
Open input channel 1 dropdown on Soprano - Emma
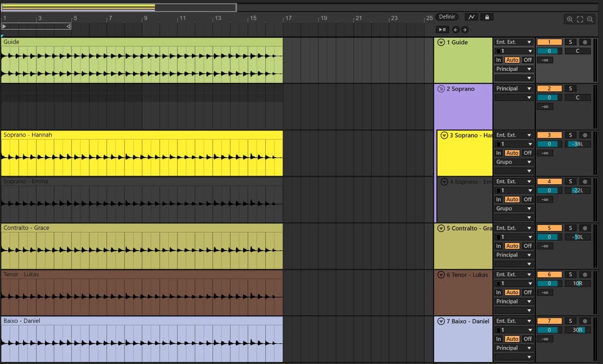tap(514, 191)
